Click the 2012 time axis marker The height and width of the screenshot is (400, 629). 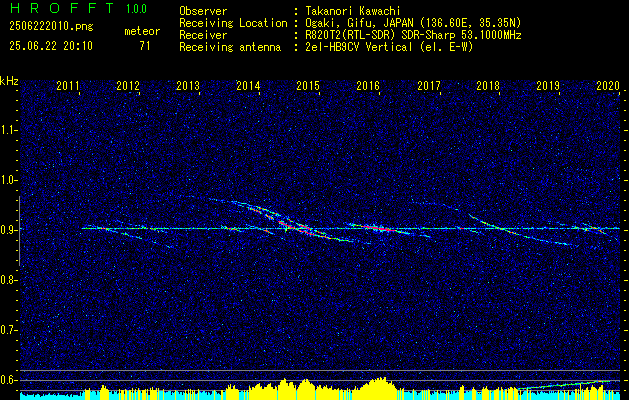[128, 85]
